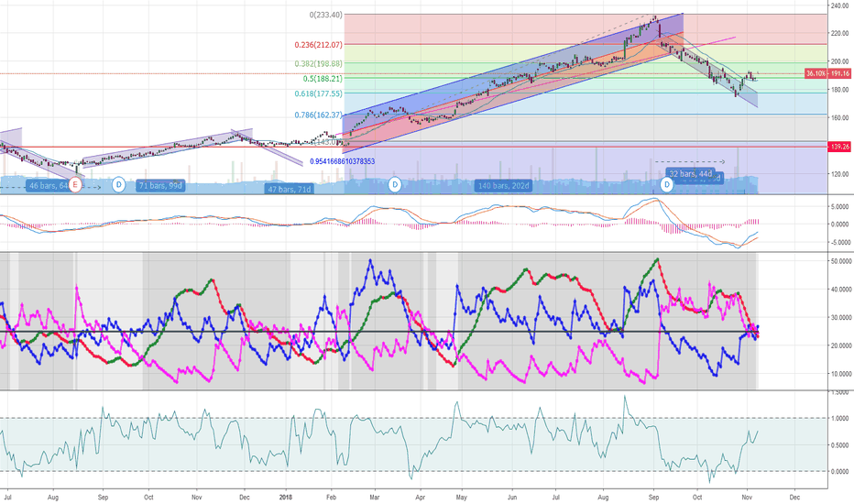Click the 30.0000 ADX scale value

pos(839,318)
